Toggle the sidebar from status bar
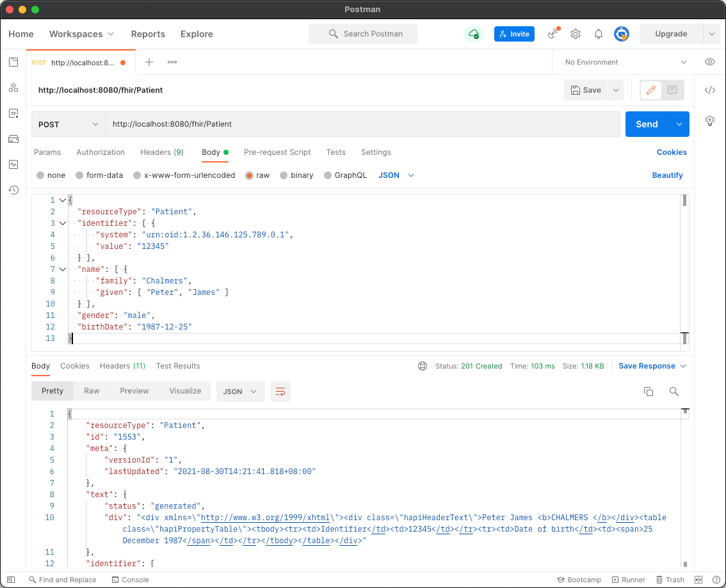Viewport: 726px width, 588px height. click(11, 580)
